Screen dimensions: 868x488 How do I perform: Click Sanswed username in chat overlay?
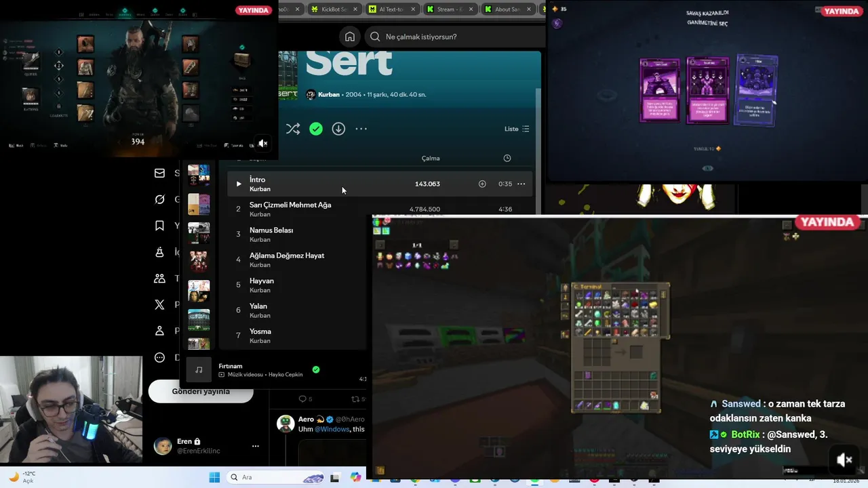(x=741, y=403)
